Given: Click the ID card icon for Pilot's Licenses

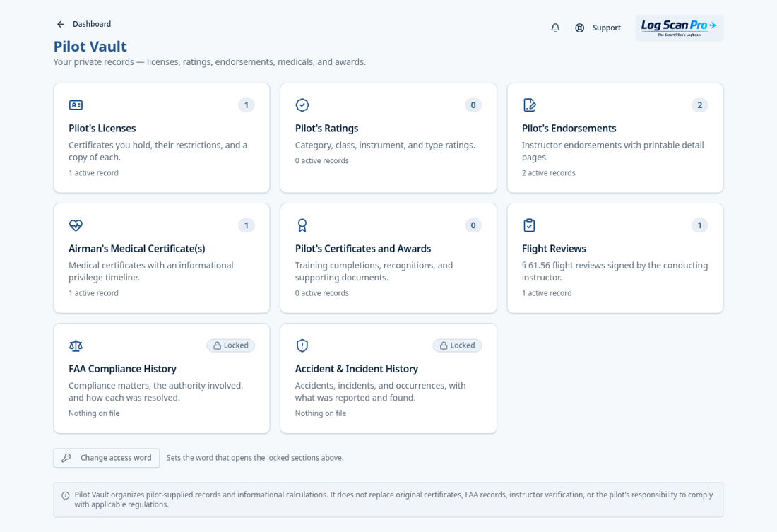Looking at the screenshot, I should tap(76, 105).
